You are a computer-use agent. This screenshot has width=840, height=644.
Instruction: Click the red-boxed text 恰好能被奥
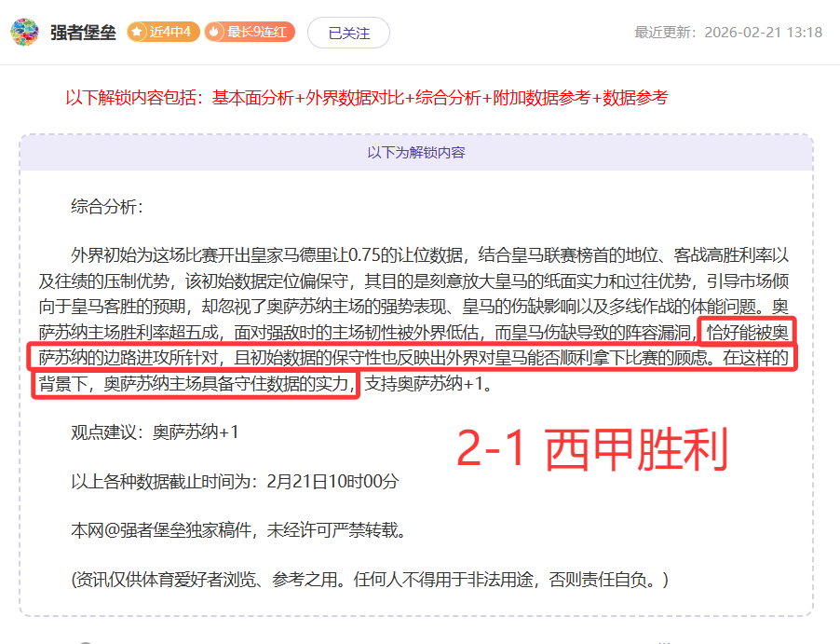point(747,332)
